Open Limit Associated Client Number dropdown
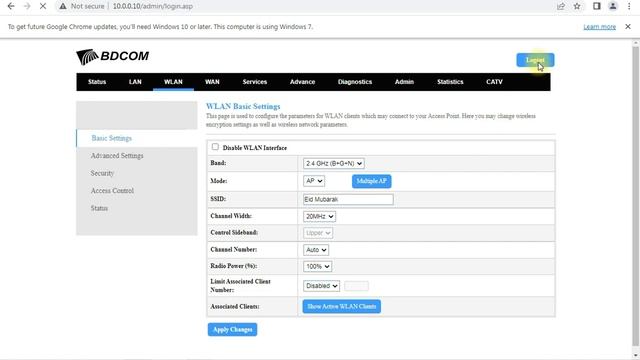Image resolution: width=640 pixels, height=360 pixels. coord(321,286)
